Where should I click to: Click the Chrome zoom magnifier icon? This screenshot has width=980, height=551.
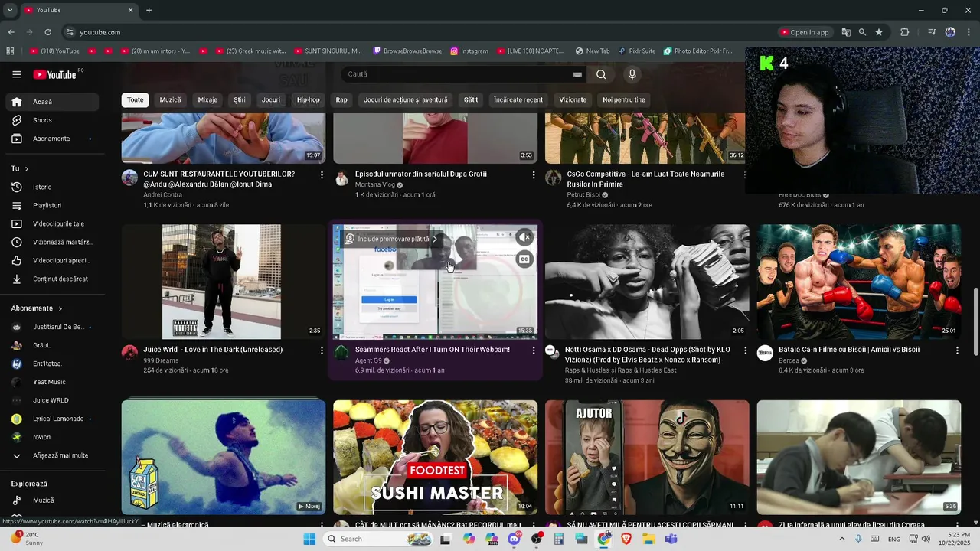(862, 32)
